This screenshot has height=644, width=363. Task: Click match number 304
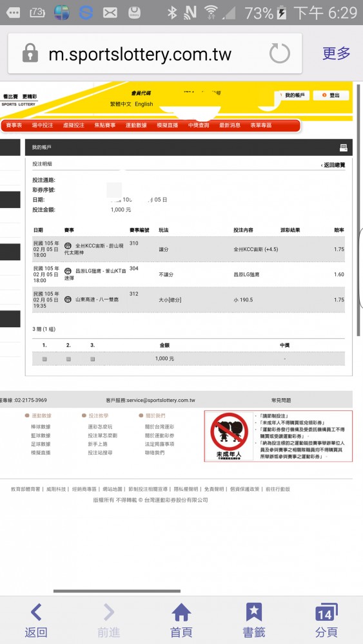click(134, 268)
